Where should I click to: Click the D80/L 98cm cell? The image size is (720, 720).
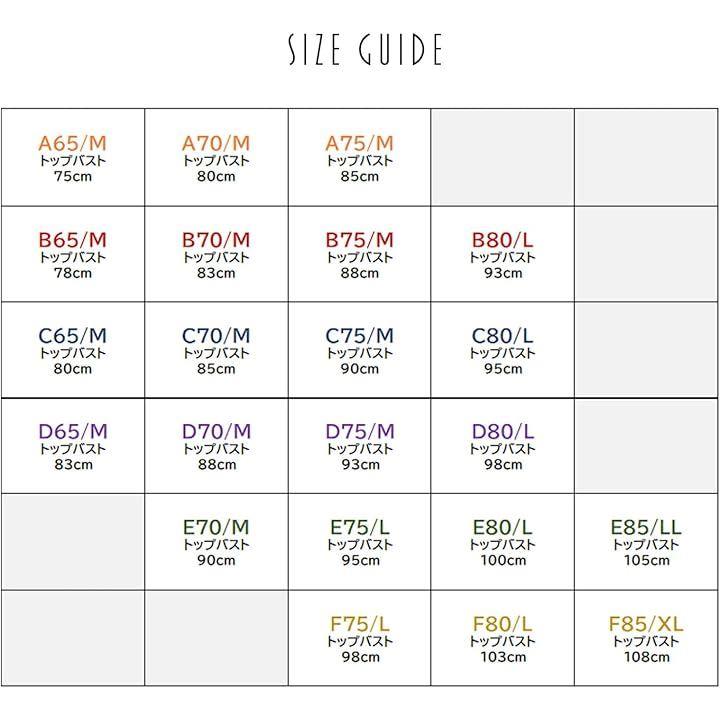503,446
